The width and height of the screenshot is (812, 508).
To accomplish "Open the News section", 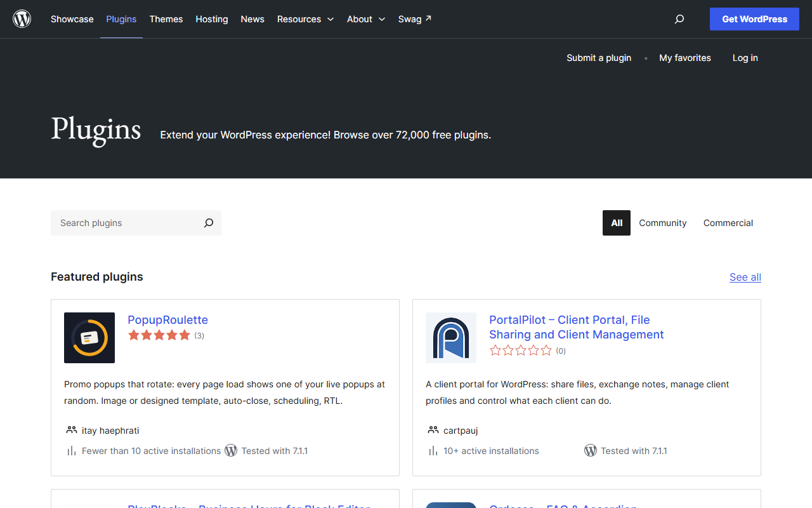I will click(252, 19).
